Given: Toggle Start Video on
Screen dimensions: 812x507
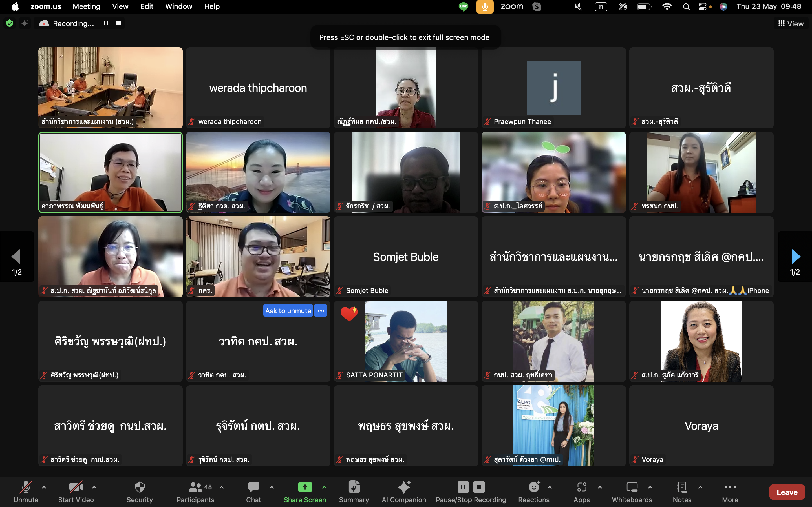Looking at the screenshot, I should coord(76,487).
